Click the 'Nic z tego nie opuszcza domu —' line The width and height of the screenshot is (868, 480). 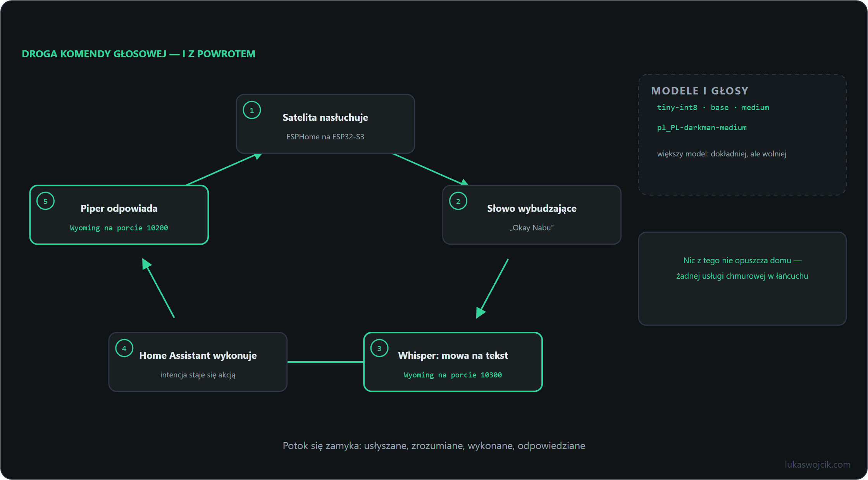742,261
